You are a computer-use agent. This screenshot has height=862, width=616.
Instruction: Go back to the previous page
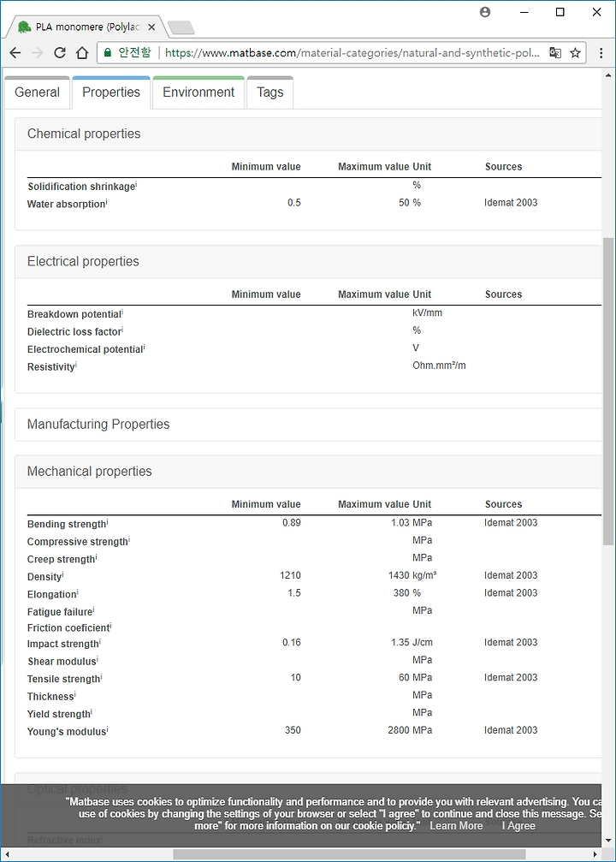(x=15, y=53)
